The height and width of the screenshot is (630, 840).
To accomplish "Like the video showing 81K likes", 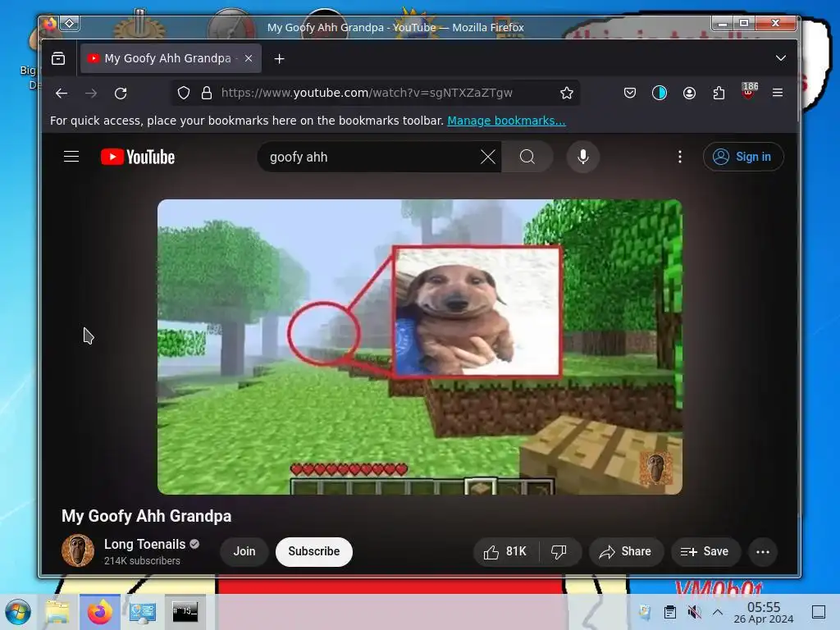I will coord(505,552).
